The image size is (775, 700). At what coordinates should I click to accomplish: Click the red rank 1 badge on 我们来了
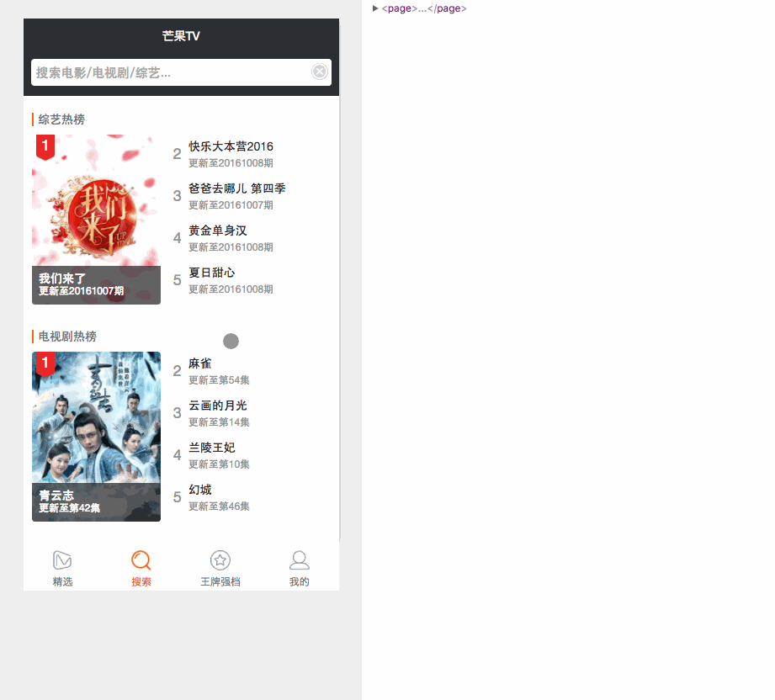pyautogui.click(x=45, y=145)
